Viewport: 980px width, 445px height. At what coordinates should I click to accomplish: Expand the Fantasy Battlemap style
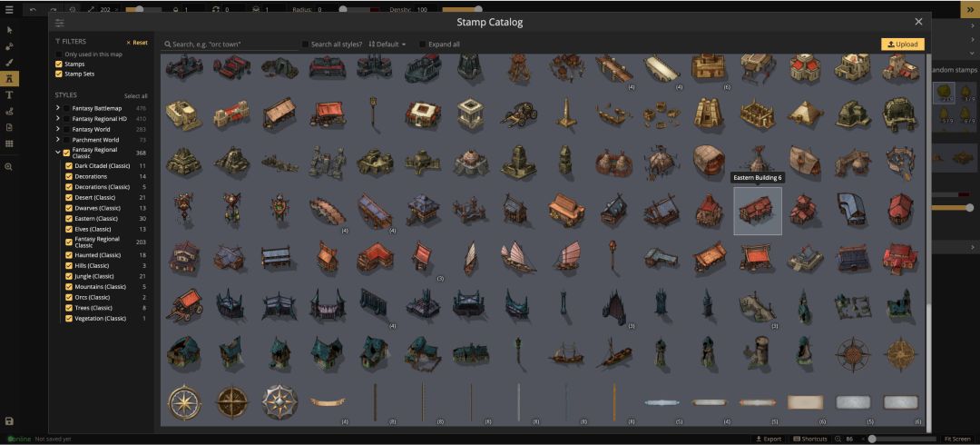coord(57,108)
